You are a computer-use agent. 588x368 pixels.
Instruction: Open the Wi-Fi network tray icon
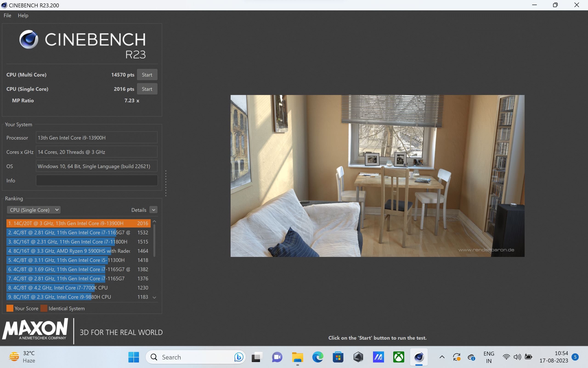pos(506,357)
